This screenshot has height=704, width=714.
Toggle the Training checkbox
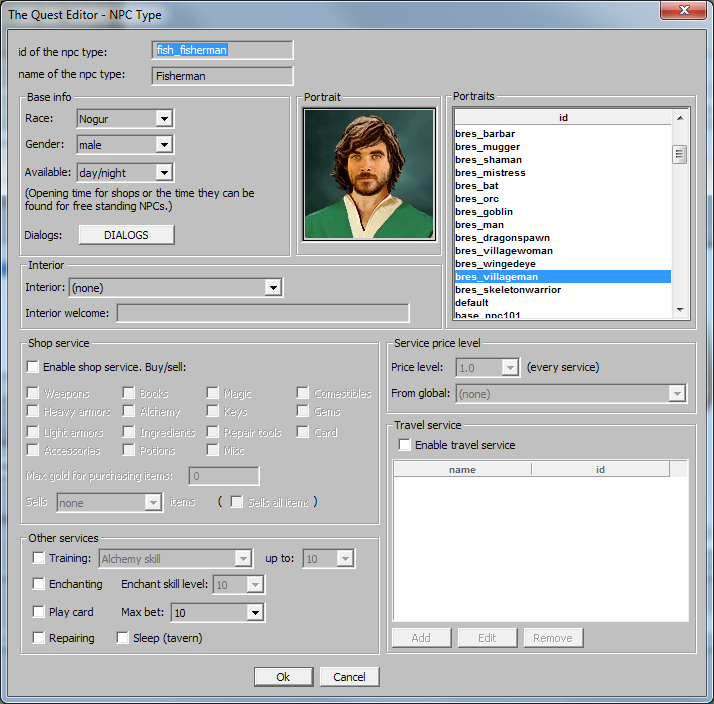(39, 558)
